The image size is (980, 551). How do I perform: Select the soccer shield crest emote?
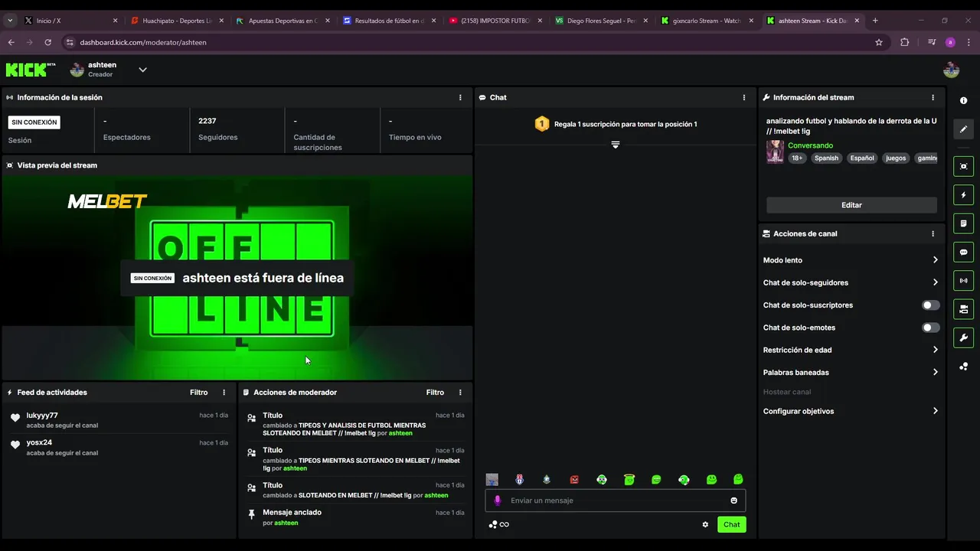(520, 480)
